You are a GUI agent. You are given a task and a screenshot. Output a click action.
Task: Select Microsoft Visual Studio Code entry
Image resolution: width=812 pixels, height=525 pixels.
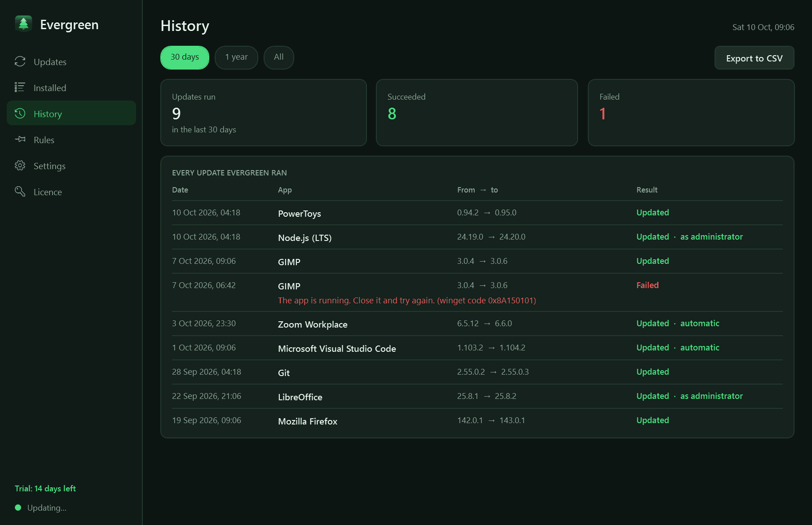tap(337, 349)
